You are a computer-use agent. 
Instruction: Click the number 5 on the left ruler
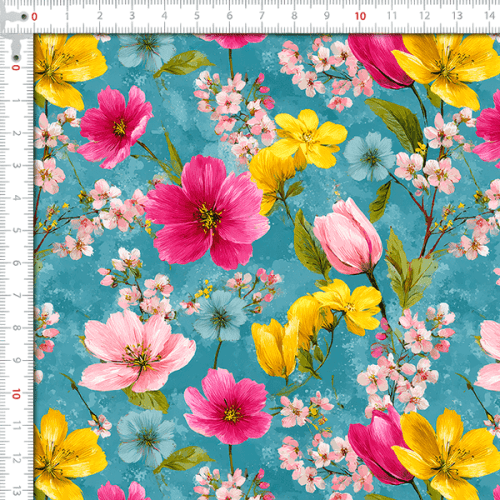point(16,230)
